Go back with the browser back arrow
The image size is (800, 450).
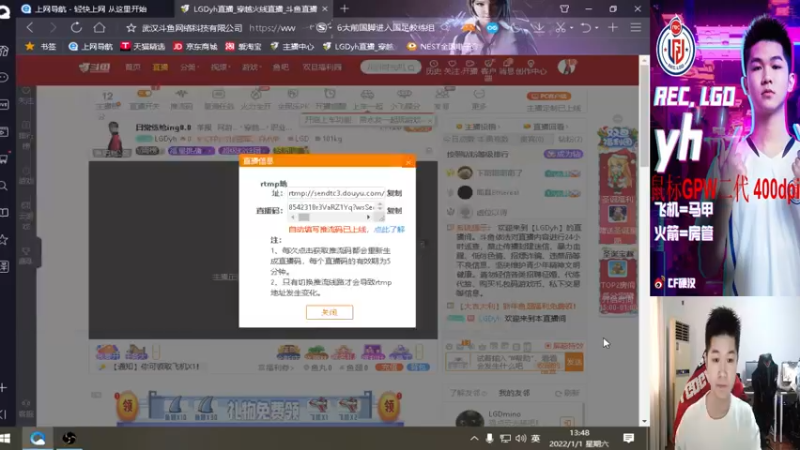[30, 28]
